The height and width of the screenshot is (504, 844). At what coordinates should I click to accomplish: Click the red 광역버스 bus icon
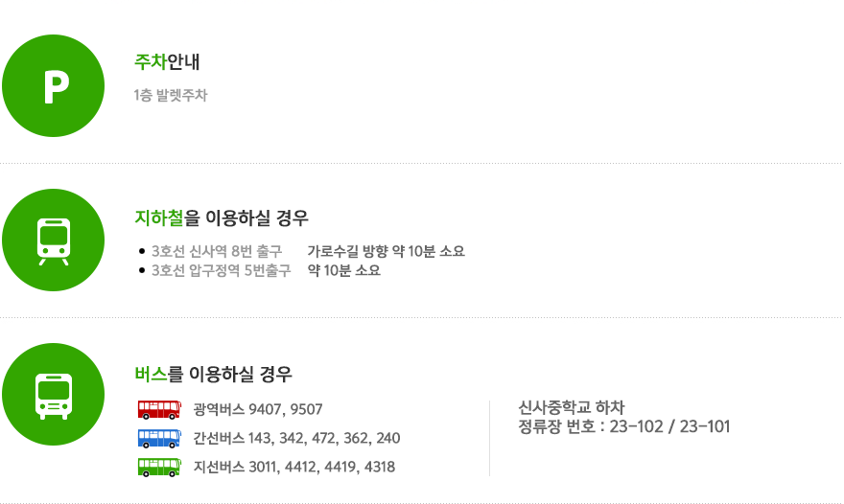click(x=159, y=409)
